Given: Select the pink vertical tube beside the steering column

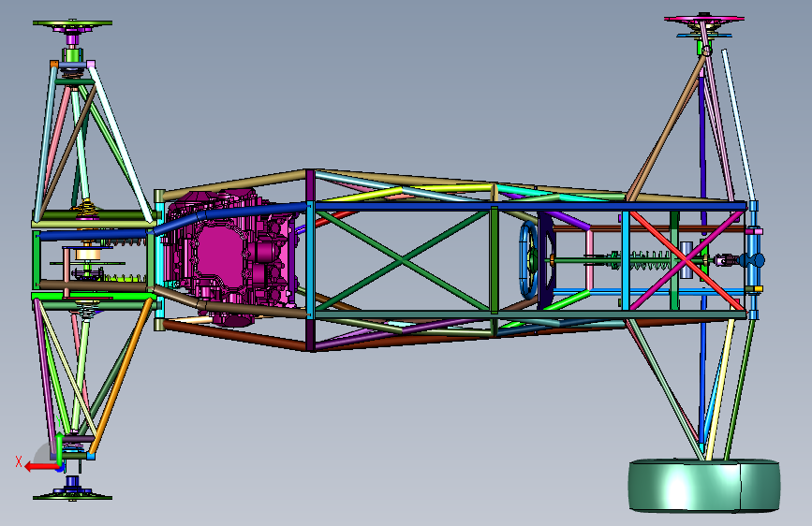Looking at the screenshot, I should click(x=589, y=261).
